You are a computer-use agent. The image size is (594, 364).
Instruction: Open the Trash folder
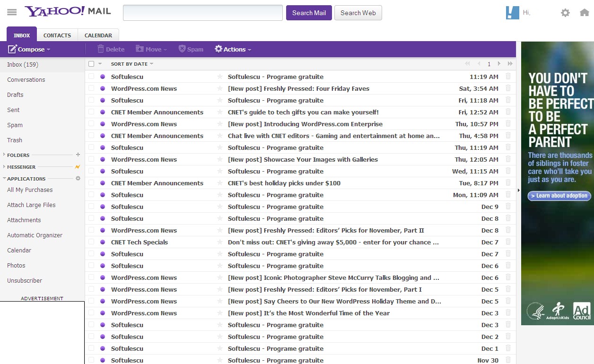point(15,140)
